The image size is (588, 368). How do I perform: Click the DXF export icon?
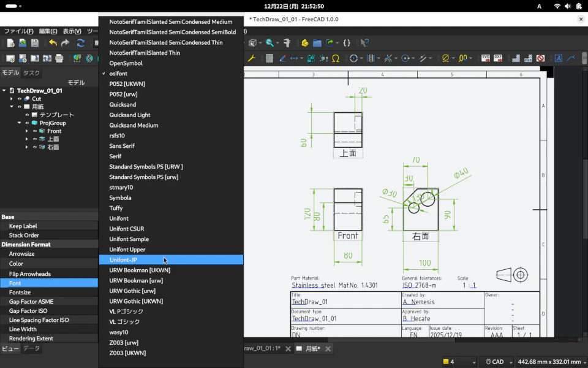click(x=498, y=58)
